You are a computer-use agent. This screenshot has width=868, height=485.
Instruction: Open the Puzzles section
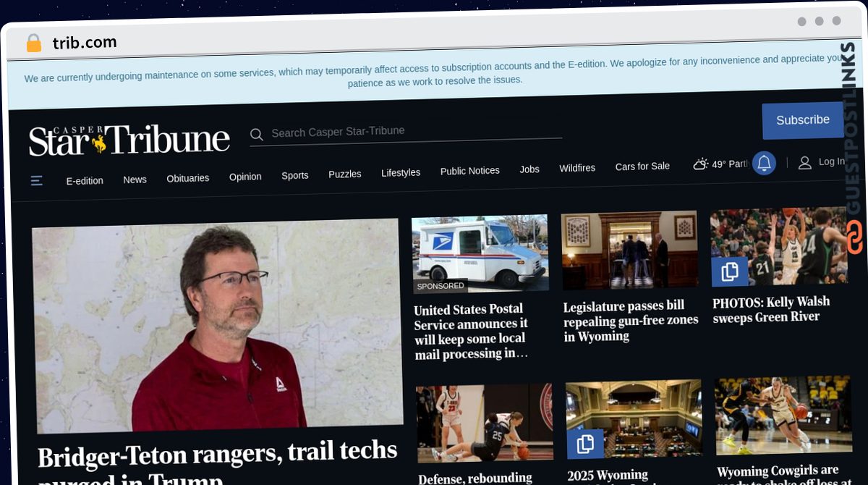coord(344,174)
